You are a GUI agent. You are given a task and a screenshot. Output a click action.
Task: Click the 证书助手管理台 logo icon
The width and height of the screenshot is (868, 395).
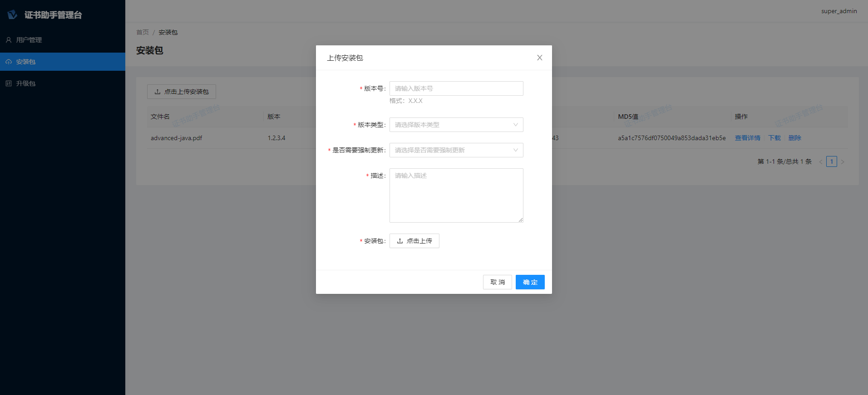12,15
